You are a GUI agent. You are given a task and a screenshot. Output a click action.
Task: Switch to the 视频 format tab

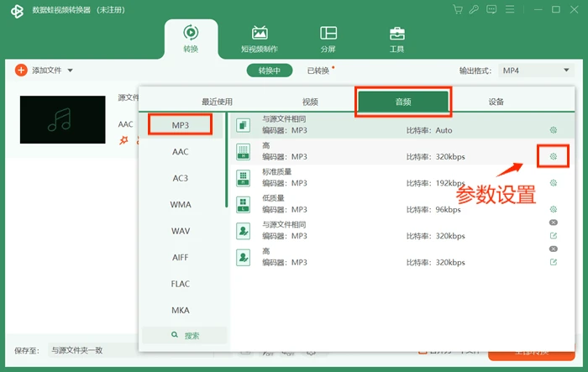(310, 102)
